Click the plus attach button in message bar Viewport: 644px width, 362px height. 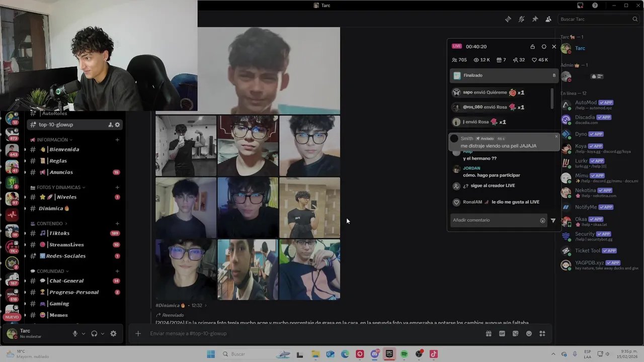(138, 333)
